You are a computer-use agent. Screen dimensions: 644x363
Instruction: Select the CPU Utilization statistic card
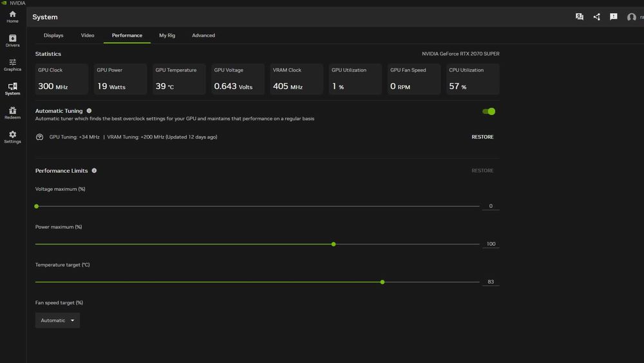(473, 79)
